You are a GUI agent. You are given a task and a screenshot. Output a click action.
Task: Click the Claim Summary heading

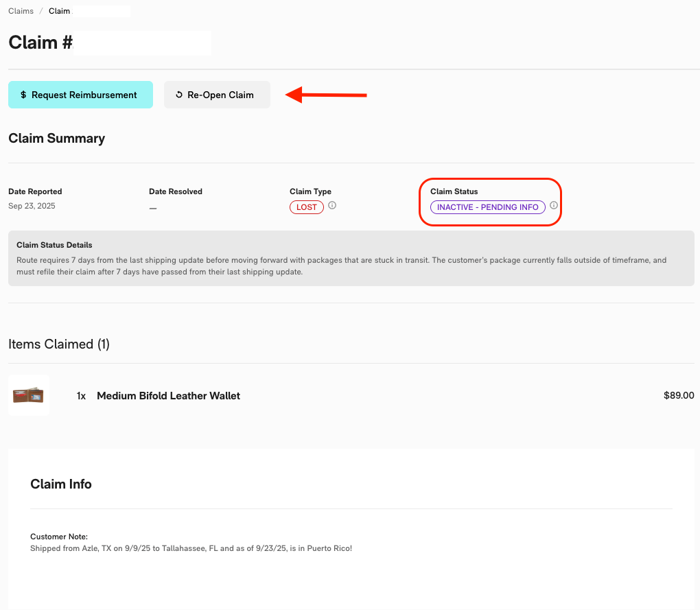click(56, 138)
